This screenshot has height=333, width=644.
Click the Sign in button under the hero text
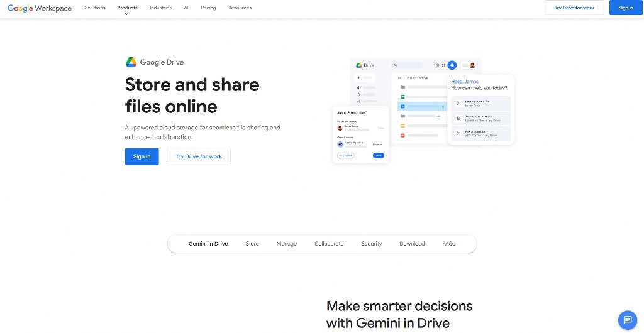pyautogui.click(x=142, y=156)
